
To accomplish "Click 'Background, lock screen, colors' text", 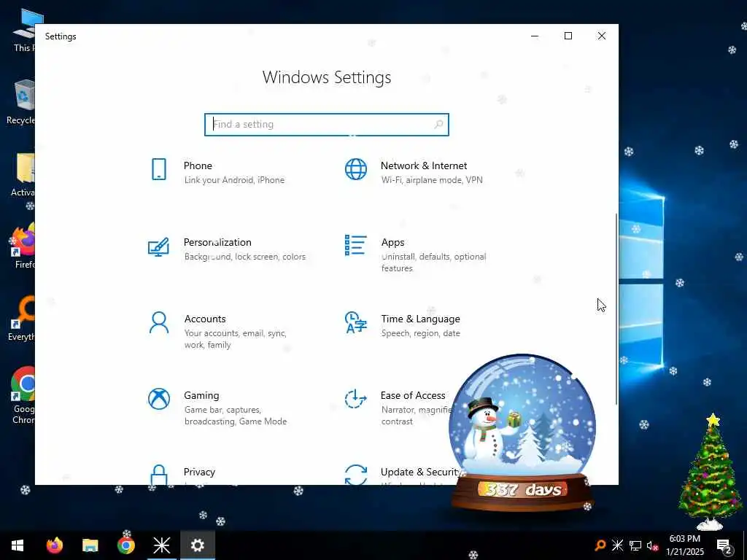I will coord(245,257).
